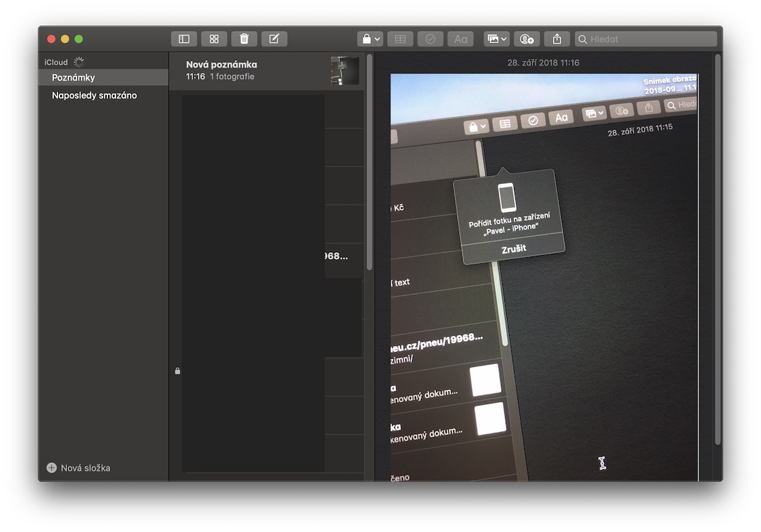Click the notes list scrollbar
761x532 pixels.
(x=370, y=163)
